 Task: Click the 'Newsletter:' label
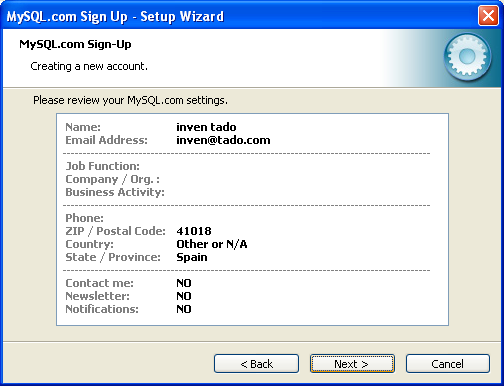click(x=98, y=296)
